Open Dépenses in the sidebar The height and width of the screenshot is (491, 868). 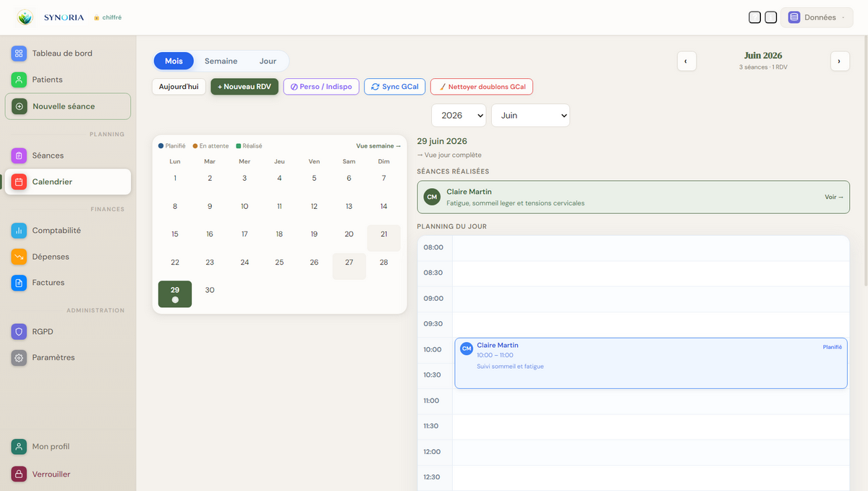68,257
